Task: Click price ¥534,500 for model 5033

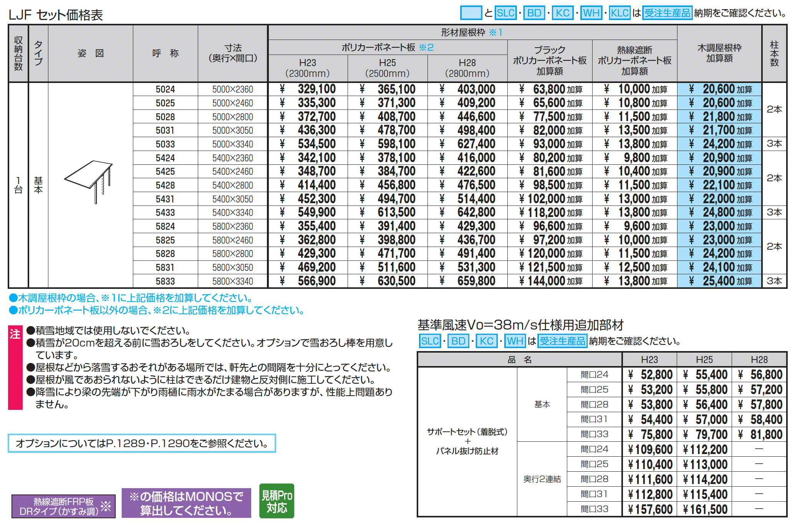Action: 308,144
